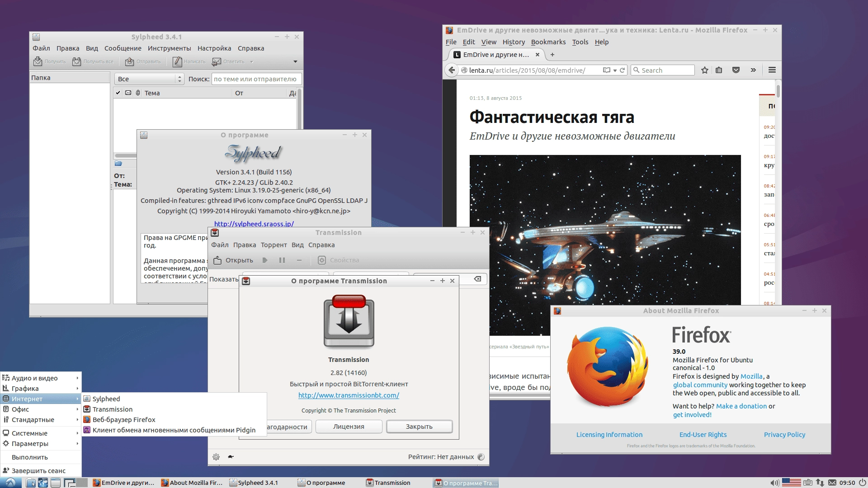Click the Transmission options gear icon in status bar
Screen dimensions: 868x488
tap(216, 457)
